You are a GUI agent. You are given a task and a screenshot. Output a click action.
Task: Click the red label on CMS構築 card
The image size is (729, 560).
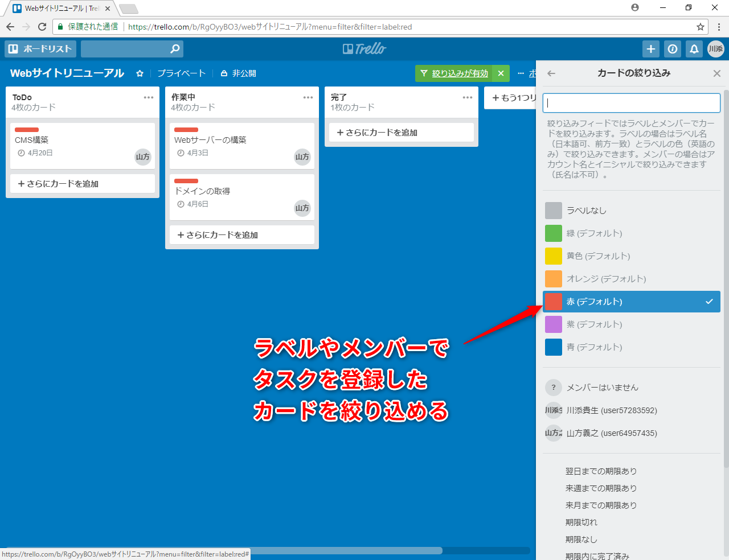coord(27,130)
